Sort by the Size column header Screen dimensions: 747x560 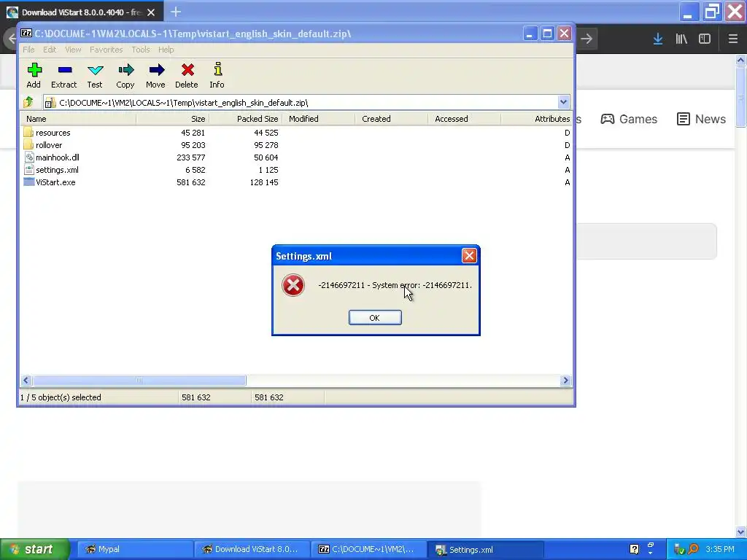pos(172,119)
